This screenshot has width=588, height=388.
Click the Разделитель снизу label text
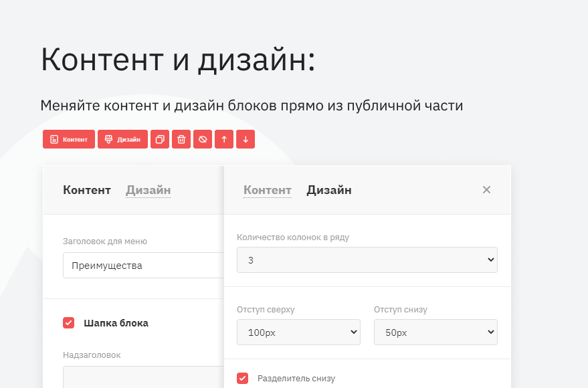coord(296,379)
